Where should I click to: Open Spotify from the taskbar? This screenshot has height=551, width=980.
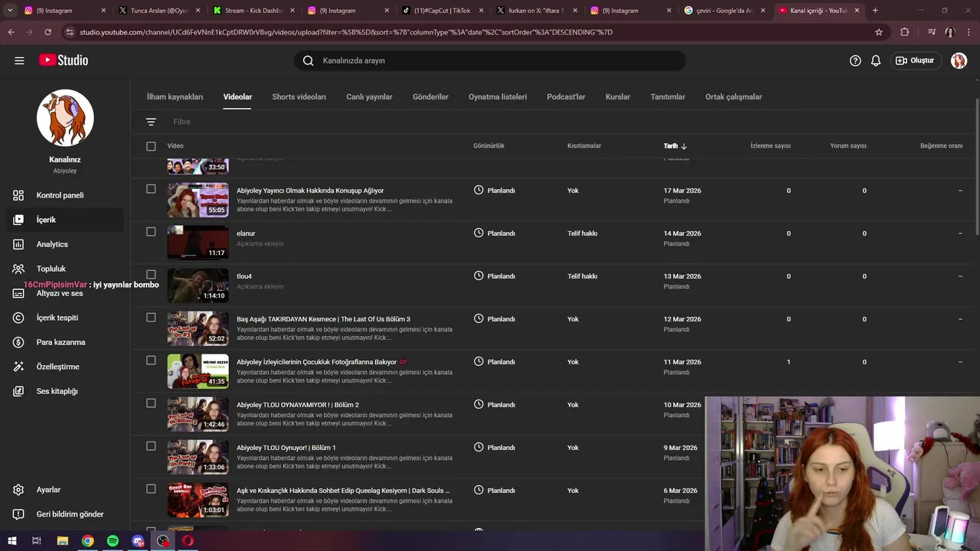(x=113, y=540)
